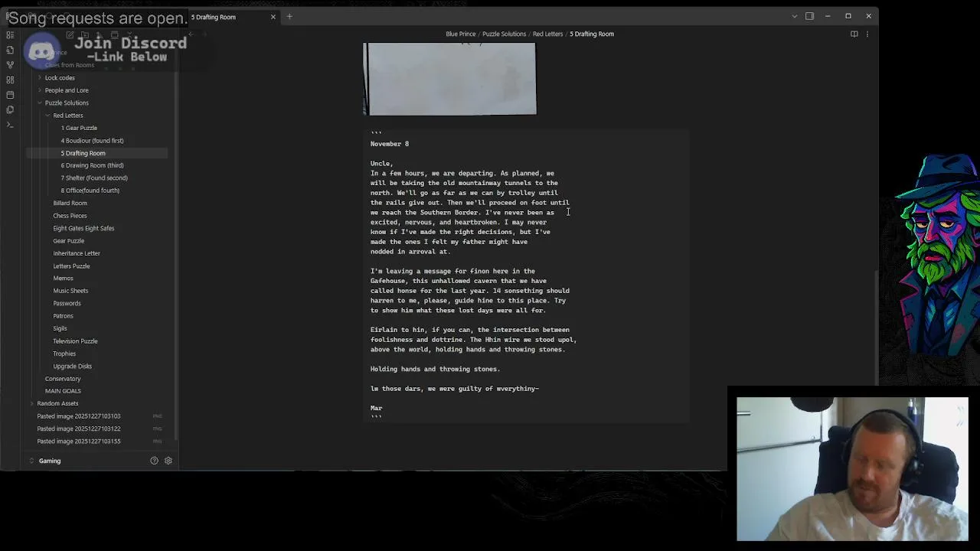Viewport: 980px width, 551px height.
Task: Place cursor on 'Uncle,' line
Action: [x=381, y=163]
